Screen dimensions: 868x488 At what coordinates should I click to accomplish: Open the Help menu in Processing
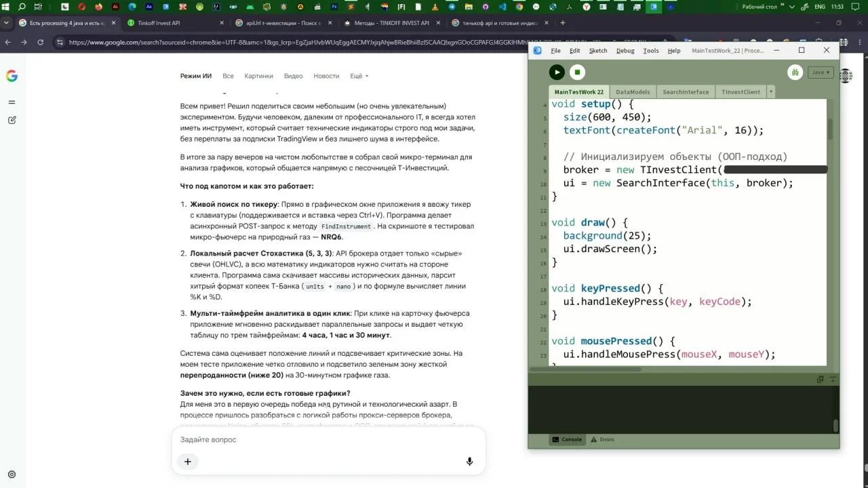coord(674,51)
